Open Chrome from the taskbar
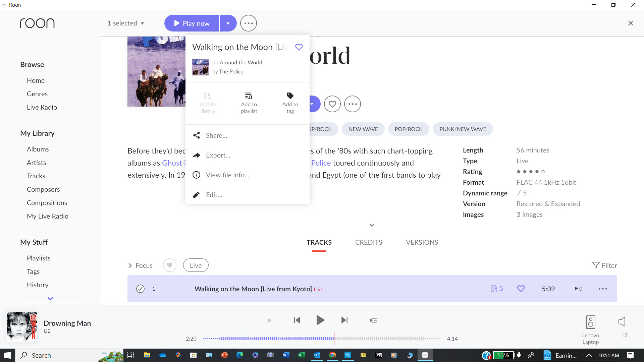The image size is (644, 362). click(332, 355)
